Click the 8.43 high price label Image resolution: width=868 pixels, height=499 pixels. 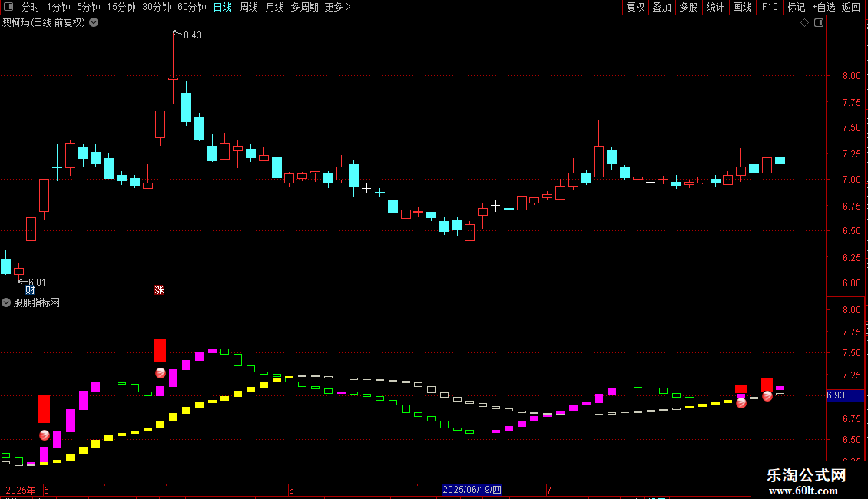pos(193,35)
